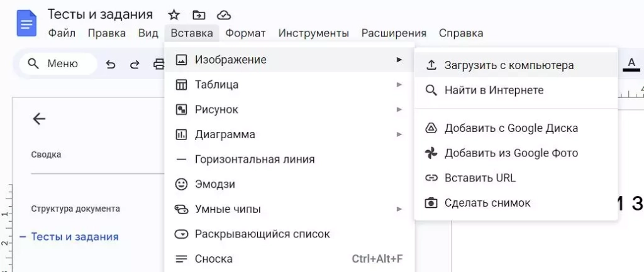Select the Тесты и задания outline heading
This screenshot has height=272, width=644.
75,237
